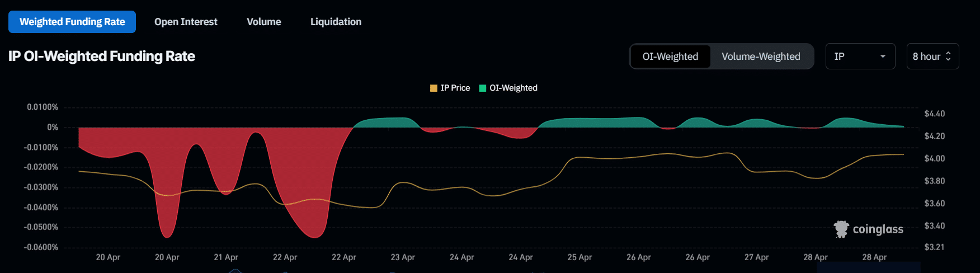Click the green OI-Weighted legend swatch
Screen dimensions: 980x273
483,88
